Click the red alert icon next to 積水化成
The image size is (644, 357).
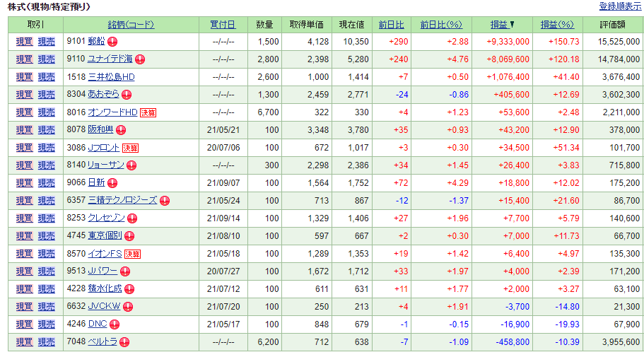pyautogui.click(x=129, y=289)
